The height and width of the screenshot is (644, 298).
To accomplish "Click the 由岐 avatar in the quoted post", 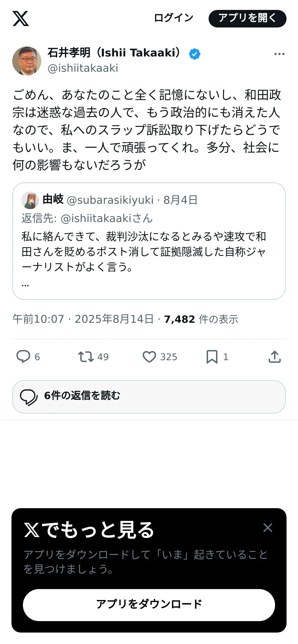I will tap(30, 200).
